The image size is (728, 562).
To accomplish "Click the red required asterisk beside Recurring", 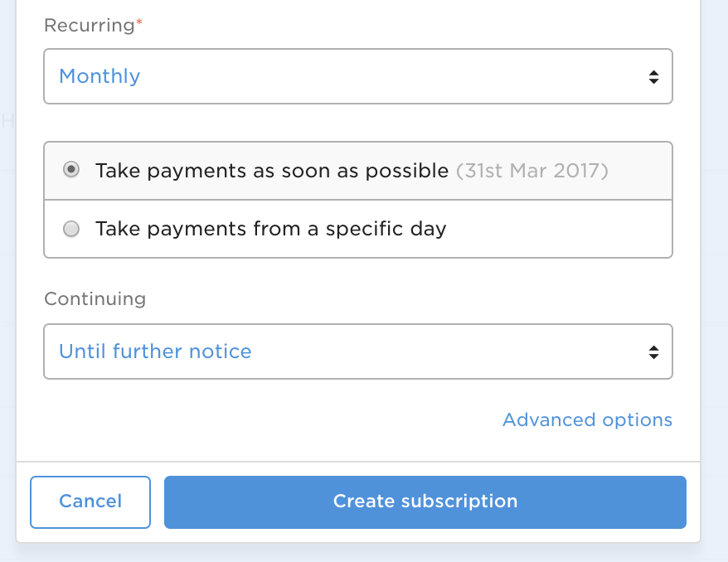I will click(138, 23).
